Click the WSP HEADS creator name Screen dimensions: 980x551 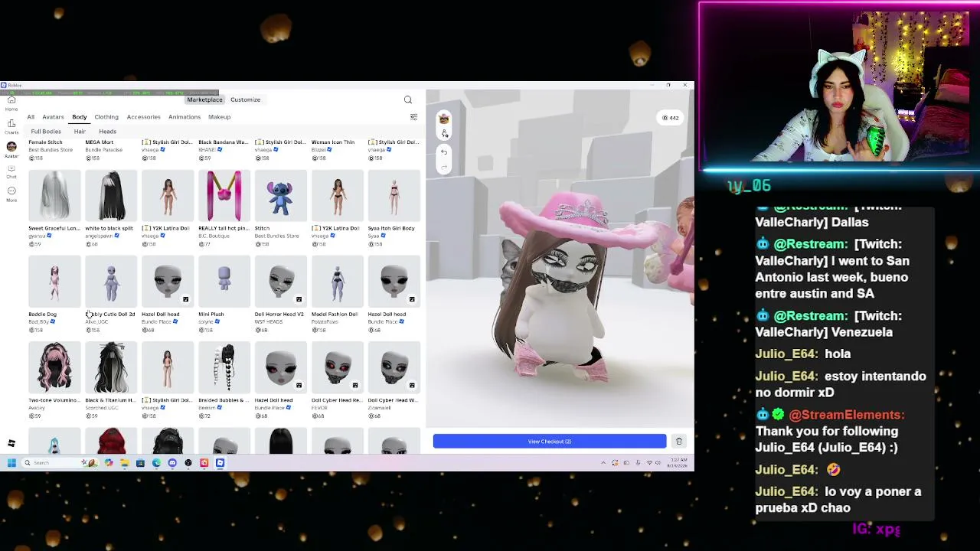click(269, 321)
